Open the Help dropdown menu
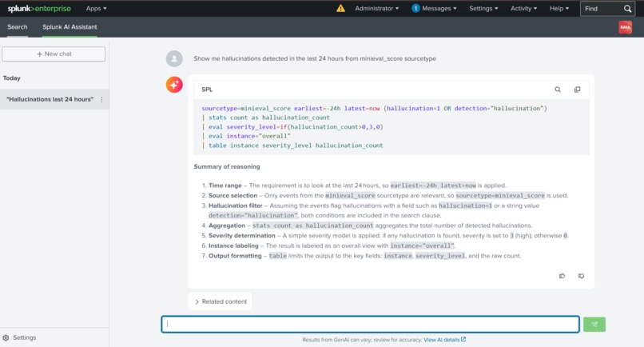644x347 pixels. pos(559,8)
